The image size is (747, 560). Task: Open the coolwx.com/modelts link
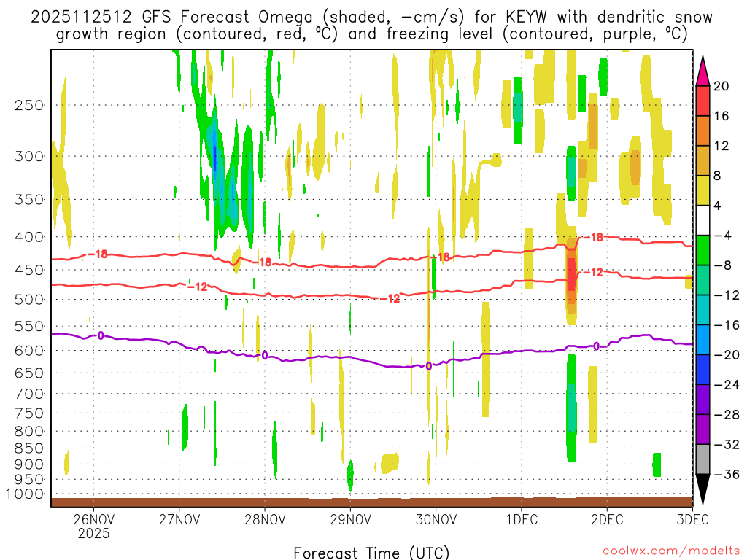pyautogui.click(x=671, y=551)
